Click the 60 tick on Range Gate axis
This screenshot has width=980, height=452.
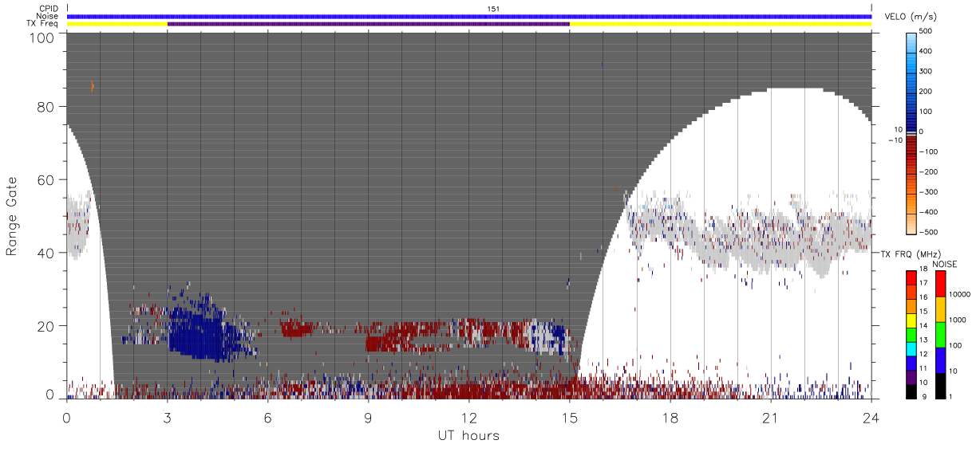tap(46, 180)
